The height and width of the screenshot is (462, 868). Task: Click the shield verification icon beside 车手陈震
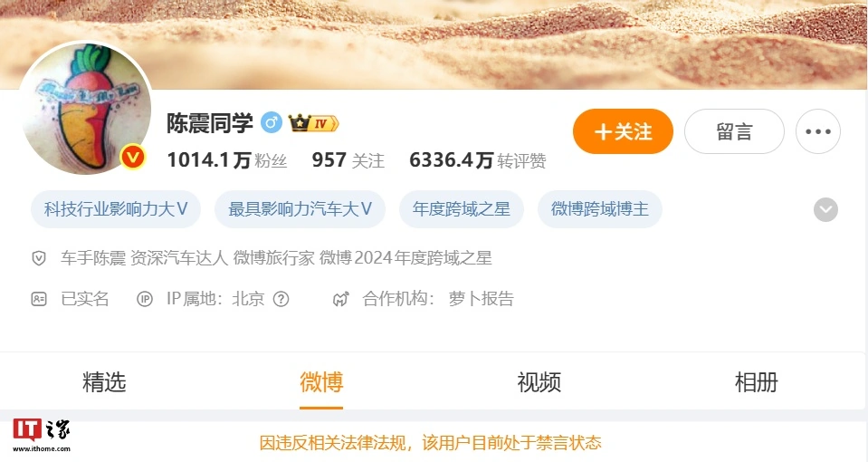(39, 257)
